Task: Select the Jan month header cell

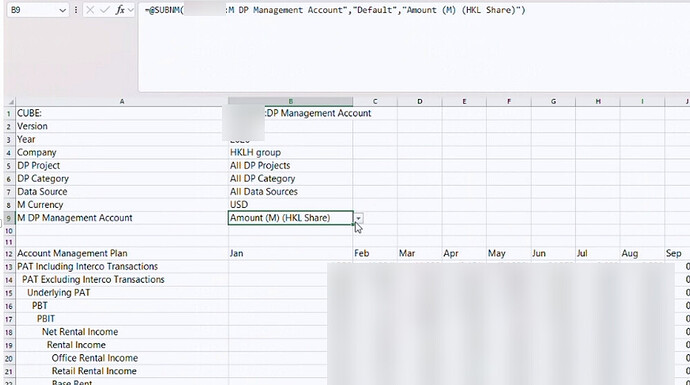Action: click(x=290, y=253)
